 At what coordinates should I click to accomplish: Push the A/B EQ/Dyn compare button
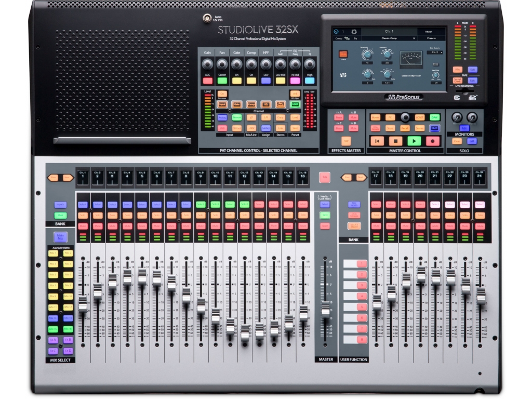click(295, 94)
